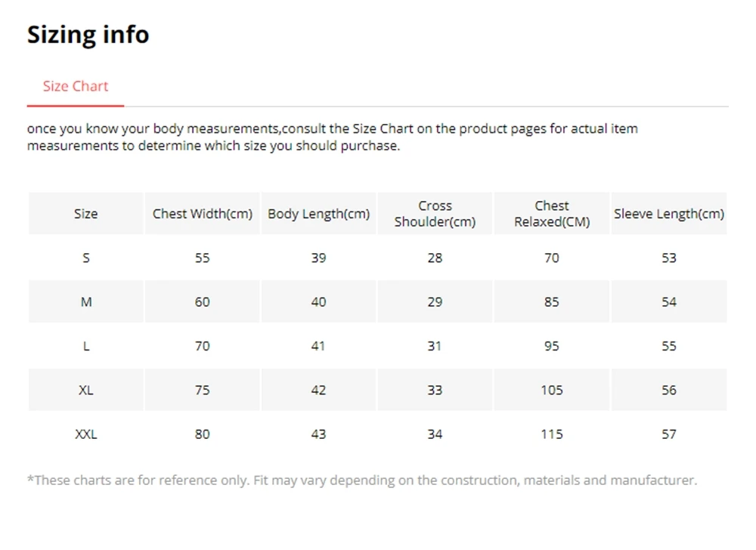756x550 pixels.
Task: Click cross shoulder value 31 for L
Action: click(x=435, y=346)
